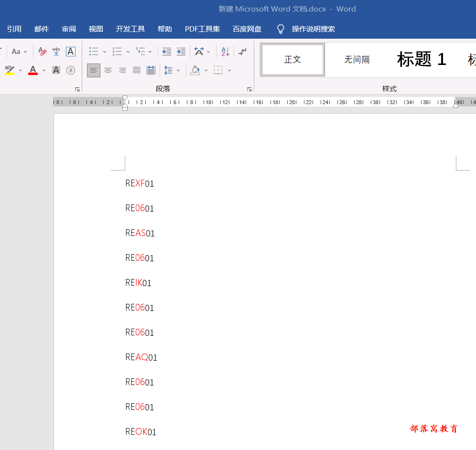The width and height of the screenshot is (476, 450).
Task: Toggle Character Shading
Action: tap(56, 70)
